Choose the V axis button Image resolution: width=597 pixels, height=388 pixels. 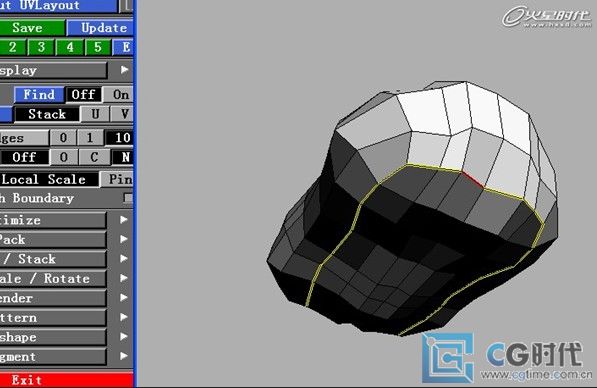[x=122, y=114]
